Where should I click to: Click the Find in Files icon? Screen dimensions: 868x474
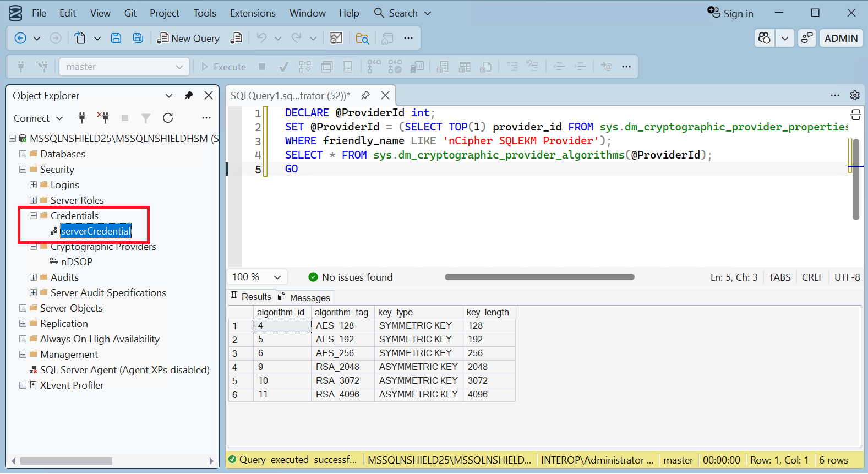pyautogui.click(x=362, y=38)
